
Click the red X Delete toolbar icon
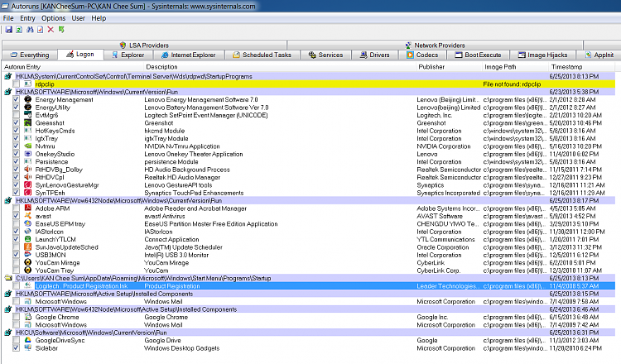[51, 30]
